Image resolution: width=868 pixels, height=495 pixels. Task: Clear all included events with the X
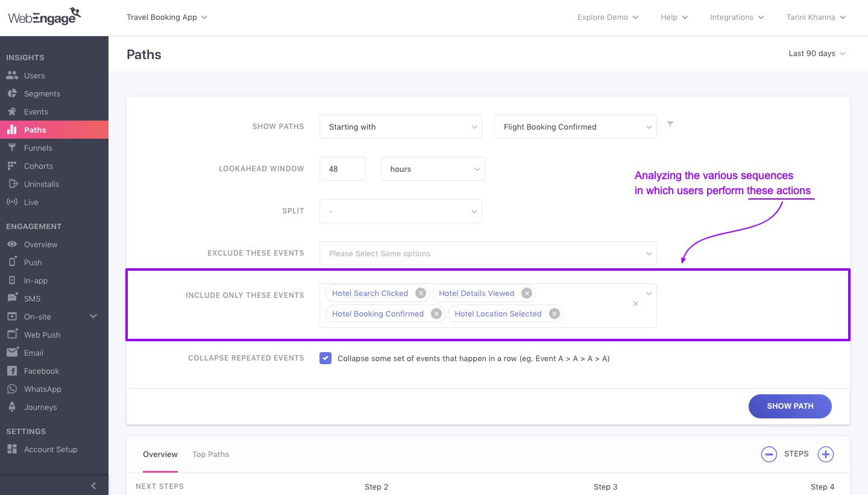coord(635,304)
